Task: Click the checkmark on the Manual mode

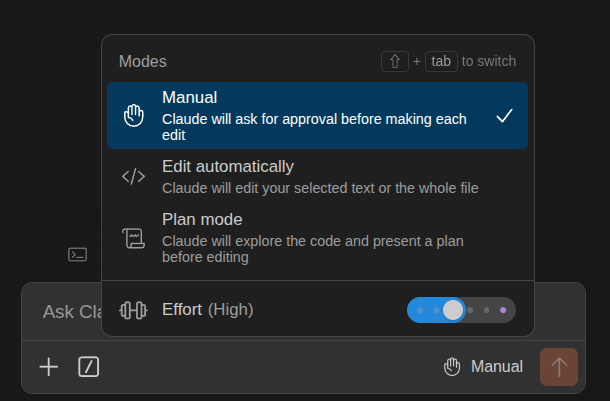Action: point(505,116)
